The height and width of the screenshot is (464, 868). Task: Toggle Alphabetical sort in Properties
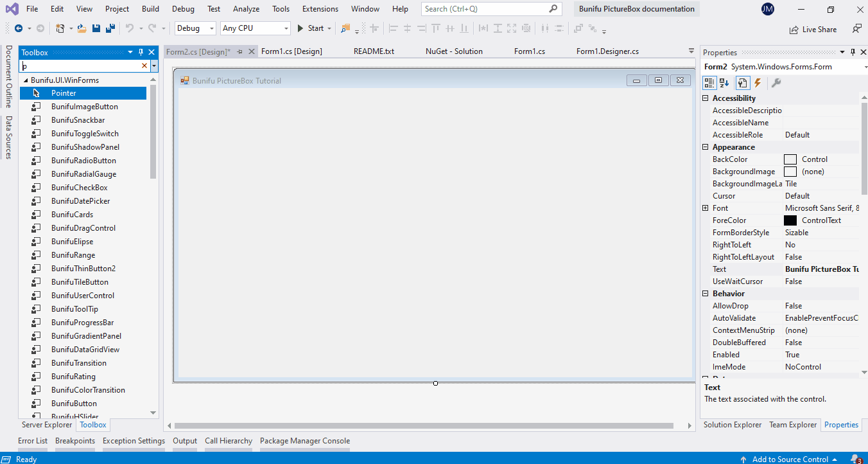pos(724,83)
